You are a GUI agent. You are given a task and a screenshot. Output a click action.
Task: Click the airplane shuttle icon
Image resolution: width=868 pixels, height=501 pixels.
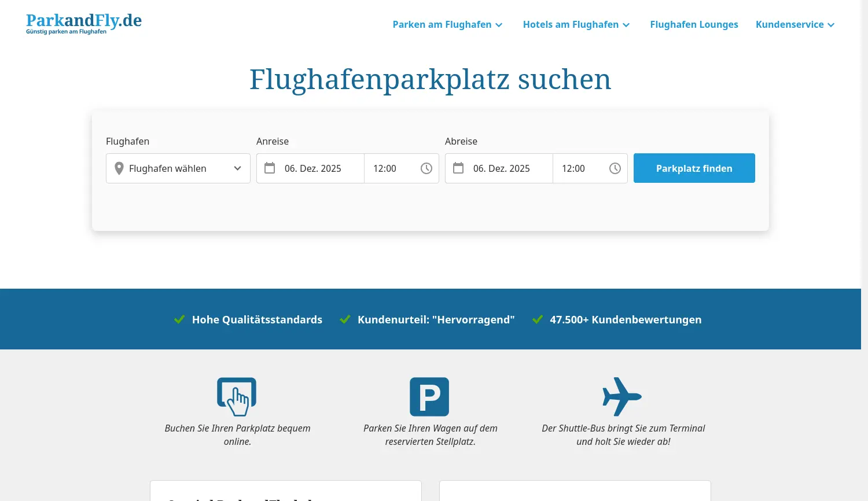pyautogui.click(x=622, y=396)
